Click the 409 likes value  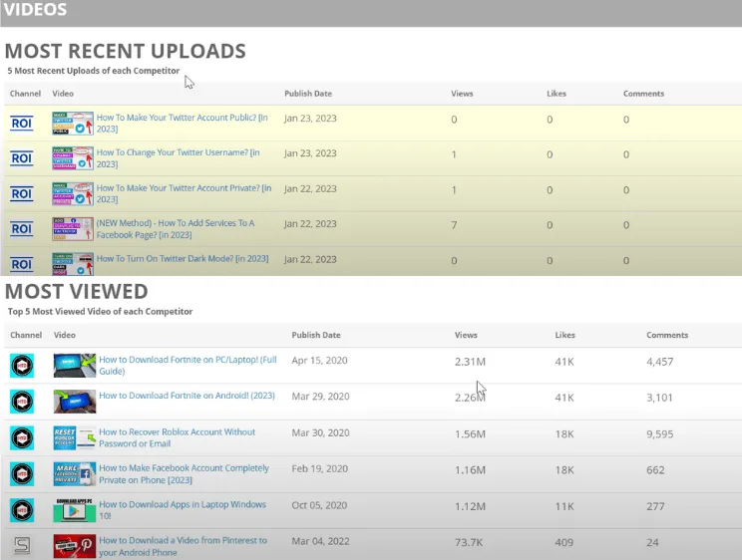click(564, 542)
